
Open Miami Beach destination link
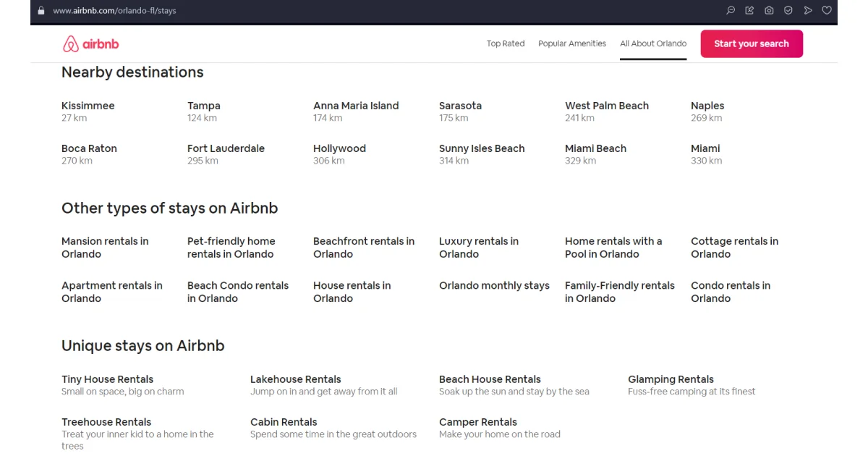(x=595, y=154)
